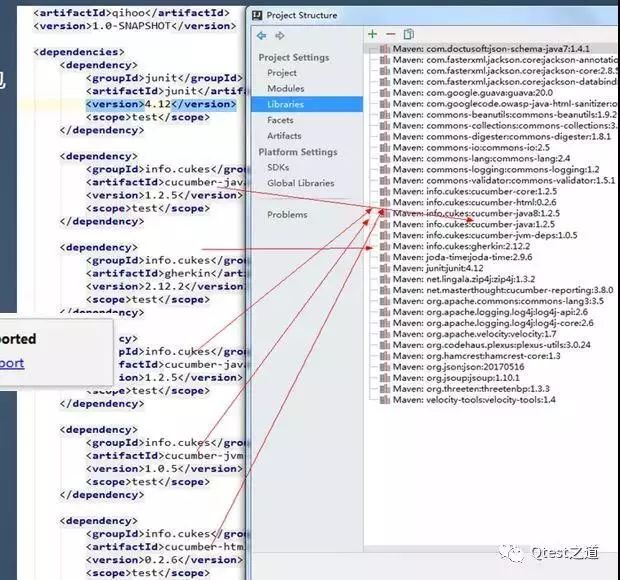Click highlighted version 4.12 line in editor
Image resolution: width=620 pixels, height=580 pixels.
pos(161,104)
